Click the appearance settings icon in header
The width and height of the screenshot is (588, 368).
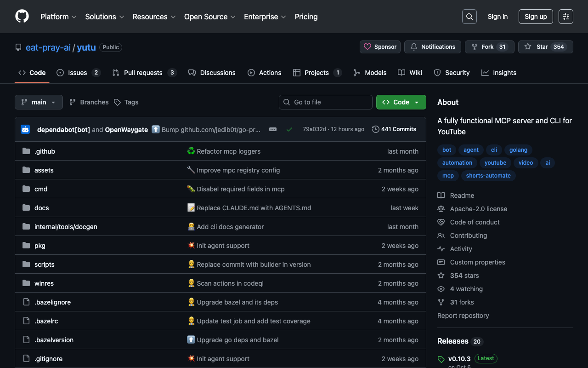[565, 17]
